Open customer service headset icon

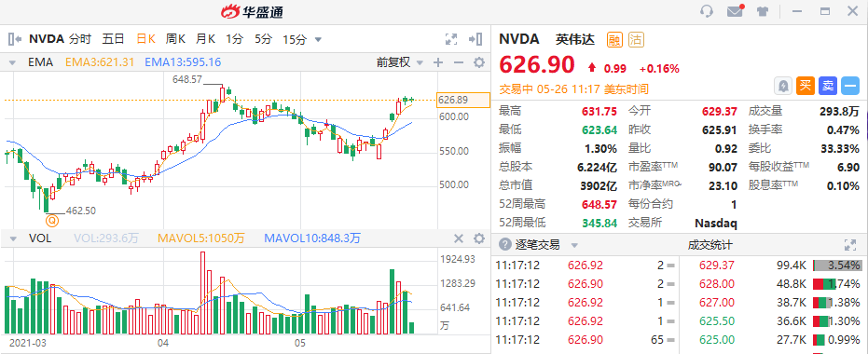coord(707,11)
